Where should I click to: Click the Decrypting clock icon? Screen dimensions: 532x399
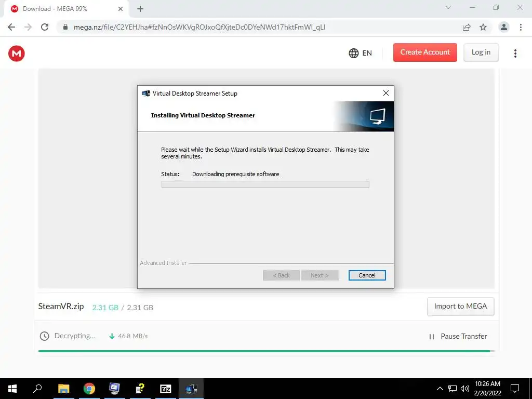[x=45, y=336]
